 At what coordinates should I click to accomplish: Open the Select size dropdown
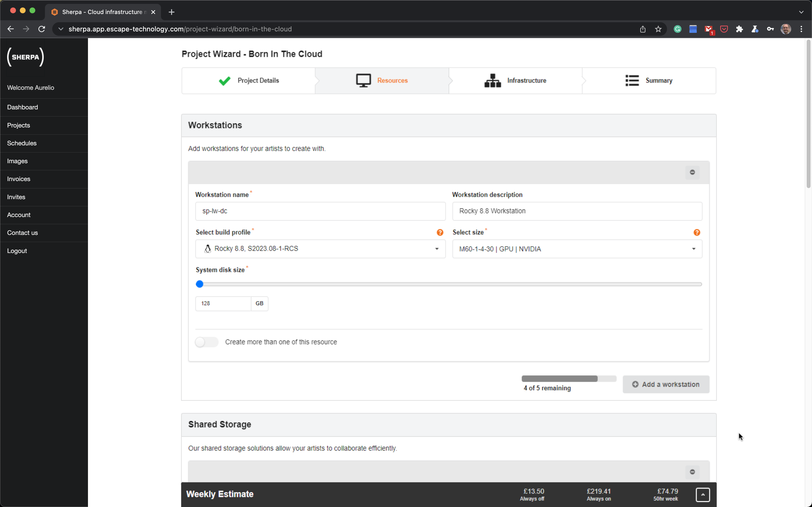577,249
